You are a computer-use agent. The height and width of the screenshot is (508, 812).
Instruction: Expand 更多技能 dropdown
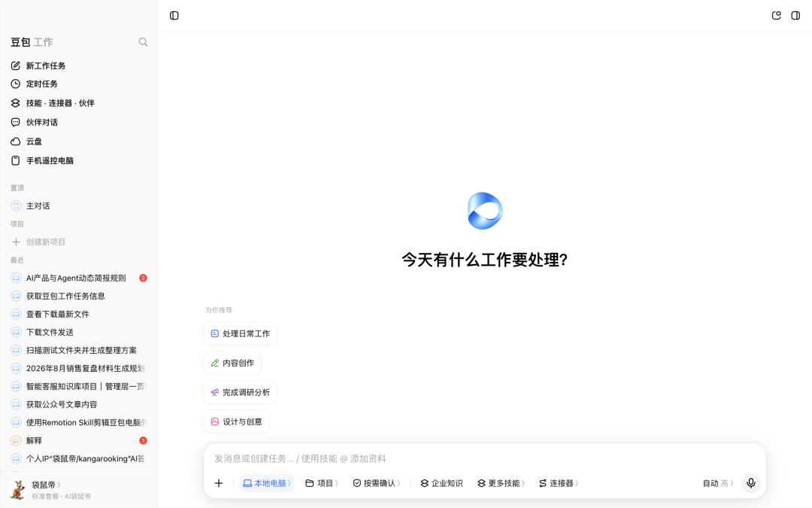pos(501,483)
